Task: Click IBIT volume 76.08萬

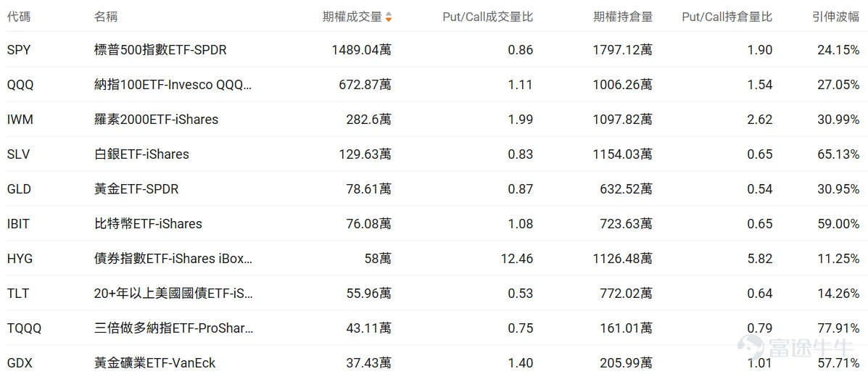Action: [368, 224]
